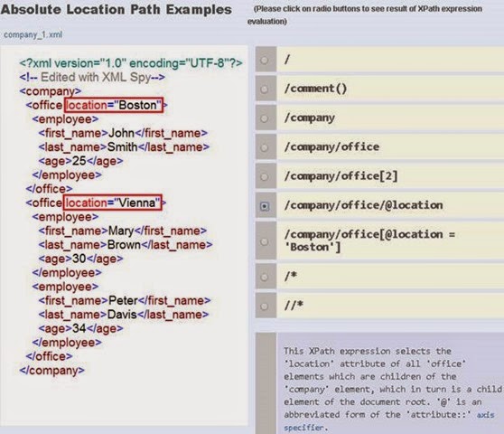The image size is (504, 434).
Task: Click the 'Absolute Location Path Examples' heading
Action: [x=116, y=9]
